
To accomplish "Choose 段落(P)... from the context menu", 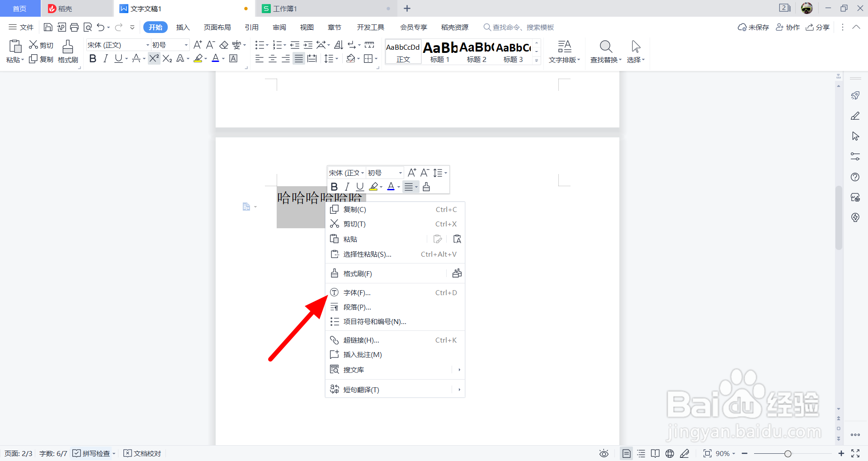I will (x=395, y=307).
